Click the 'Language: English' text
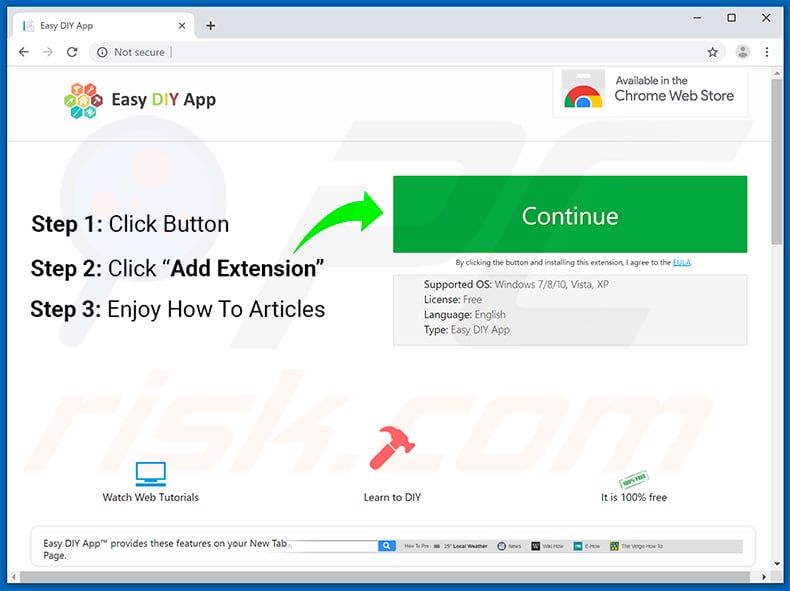790x591 pixels. (465, 314)
